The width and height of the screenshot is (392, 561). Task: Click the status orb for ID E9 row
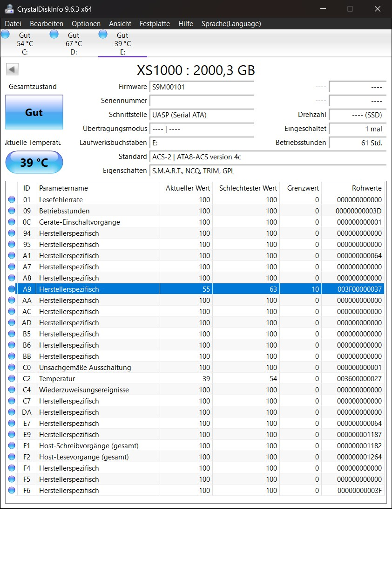click(x=12, y=435)
